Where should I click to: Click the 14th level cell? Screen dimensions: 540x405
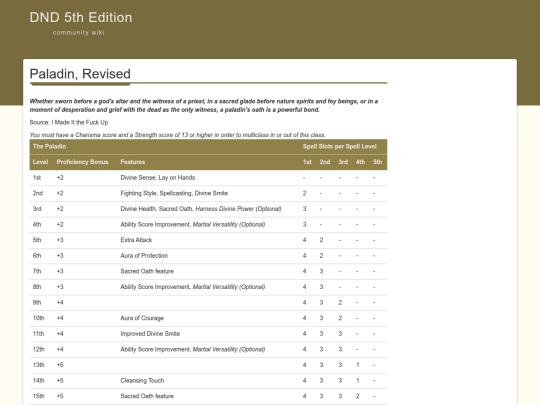[x=39, y=381]
